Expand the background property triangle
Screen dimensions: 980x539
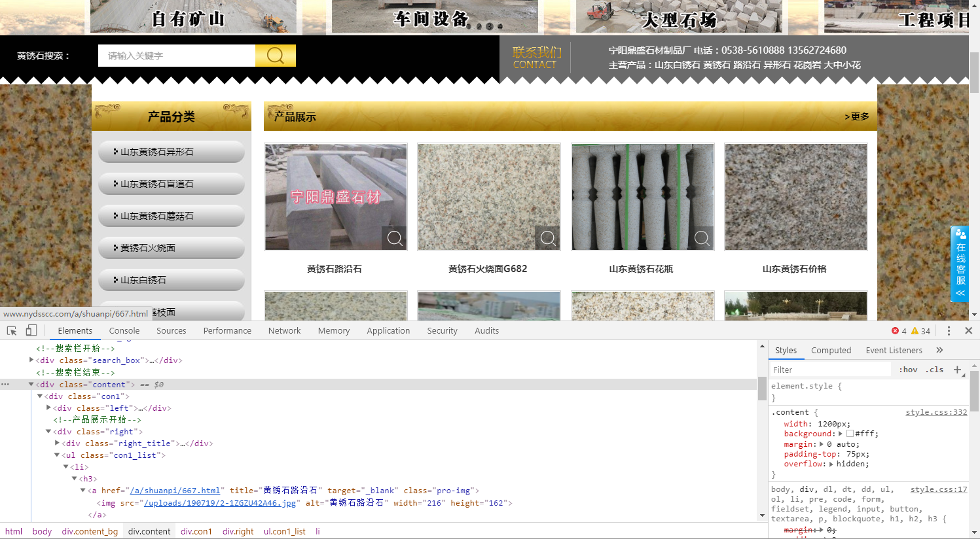(x=841, y=434)
